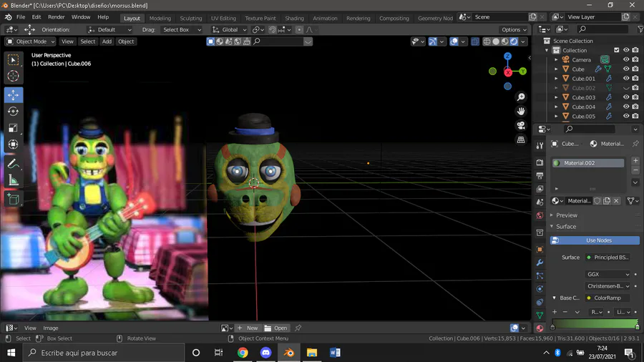The image size is (644, 362).
Task: Select the Add Cube tool
Action: point(13,200)
